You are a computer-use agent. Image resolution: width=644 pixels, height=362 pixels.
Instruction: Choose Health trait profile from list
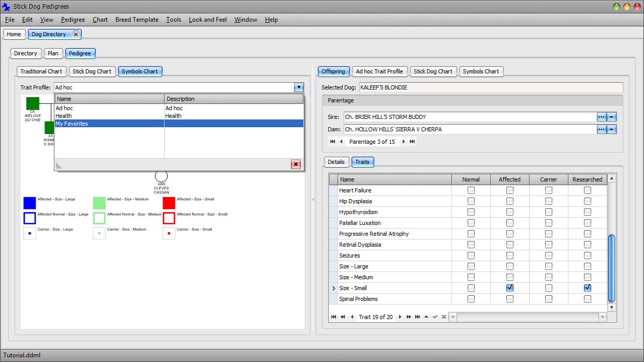[x=64, y=116]
